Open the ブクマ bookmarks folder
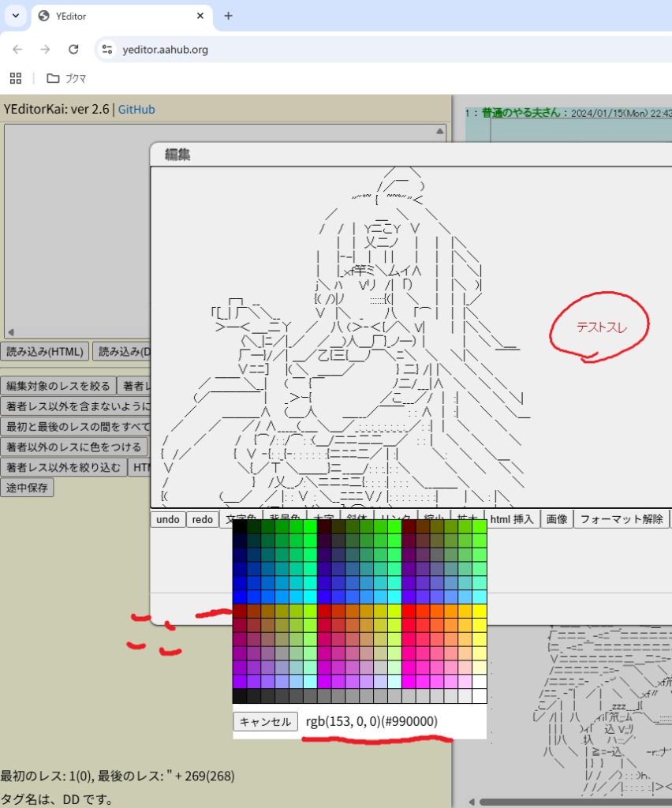The image size is (672, 808). point(66,78)
